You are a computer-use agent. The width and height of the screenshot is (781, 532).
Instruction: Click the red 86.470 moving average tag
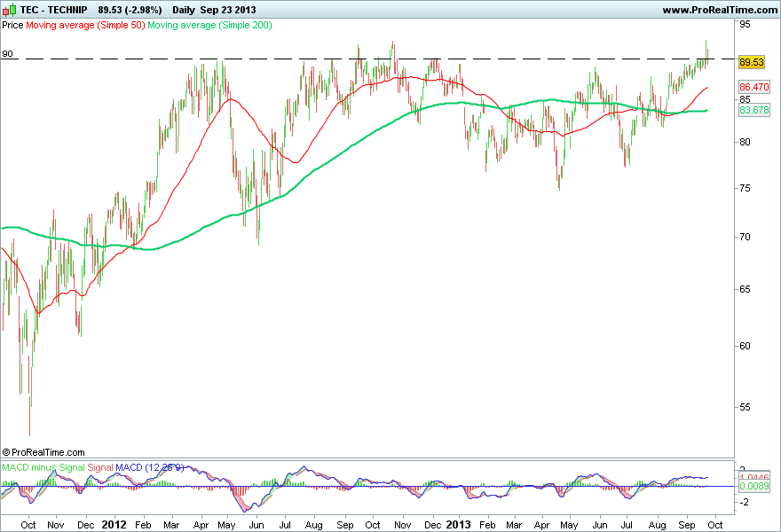[754, 87]
